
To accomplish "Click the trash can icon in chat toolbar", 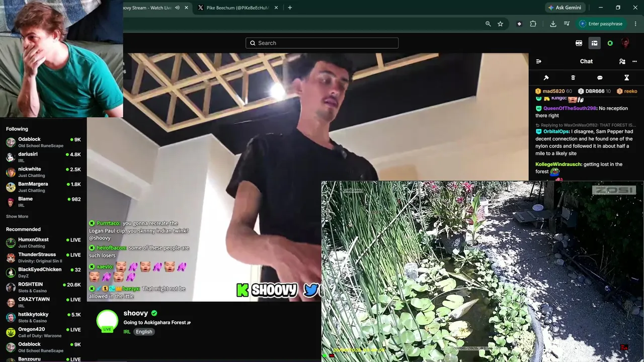I will click(x=573, y=78).
